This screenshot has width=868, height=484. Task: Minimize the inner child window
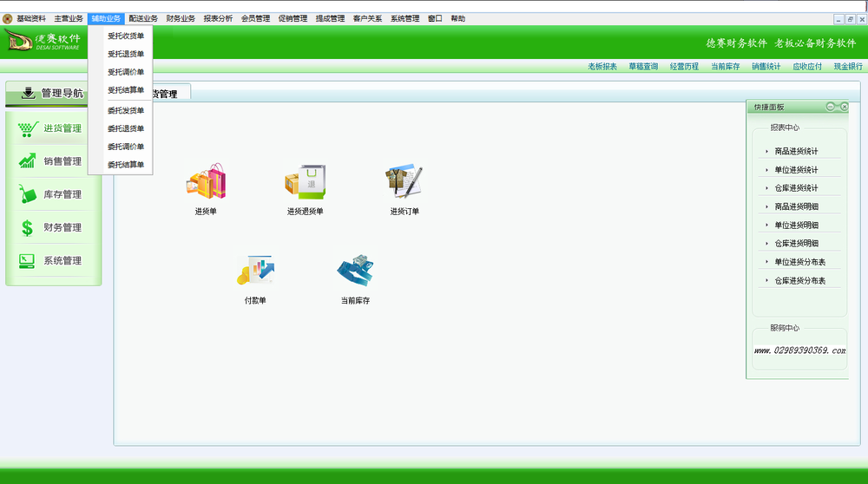click(838, 19)
